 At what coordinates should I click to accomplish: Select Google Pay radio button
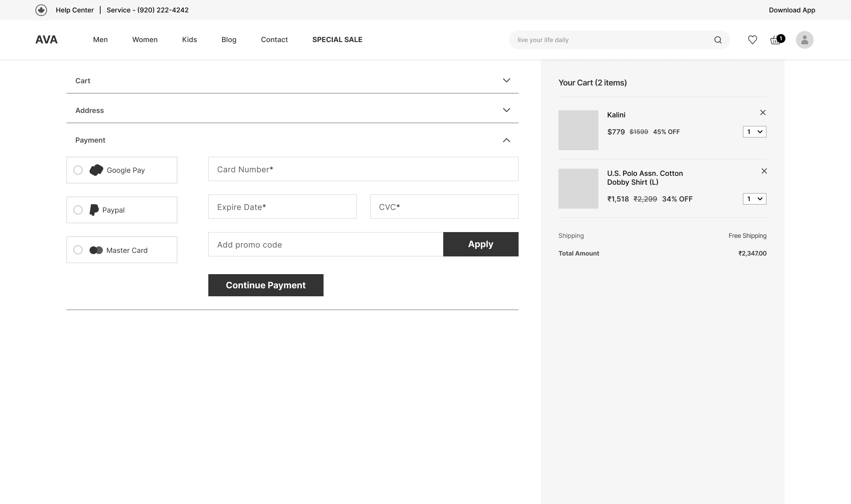coord(78,170)
